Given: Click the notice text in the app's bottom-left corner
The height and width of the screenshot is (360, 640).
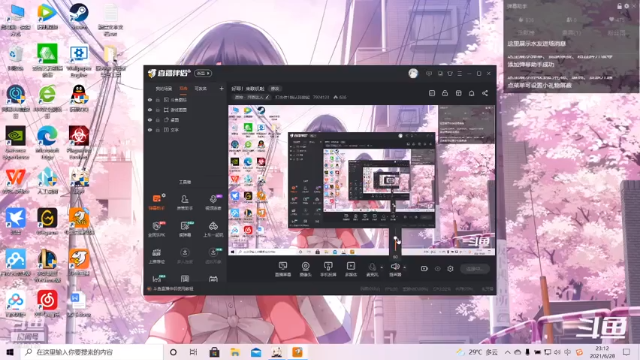Looking at the screenshot, I should [x=173, y=289].
